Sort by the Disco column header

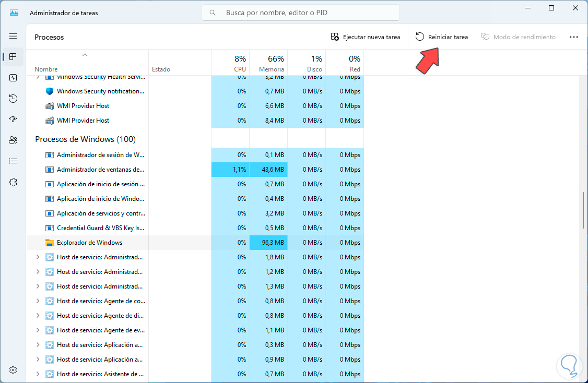tap(307, 63)
